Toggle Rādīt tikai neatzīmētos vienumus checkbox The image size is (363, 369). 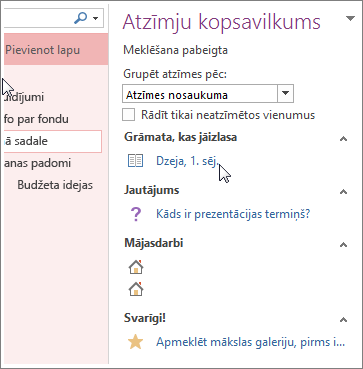(129, 115)
